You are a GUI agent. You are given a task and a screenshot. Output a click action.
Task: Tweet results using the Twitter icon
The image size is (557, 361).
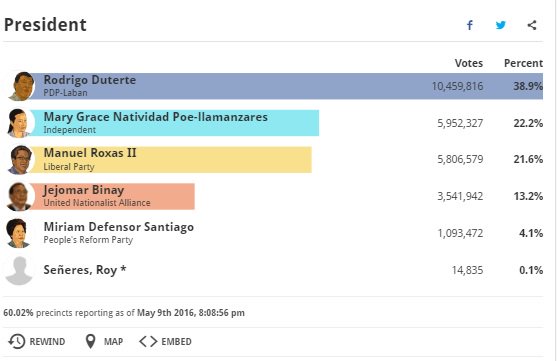click(501, 25)
